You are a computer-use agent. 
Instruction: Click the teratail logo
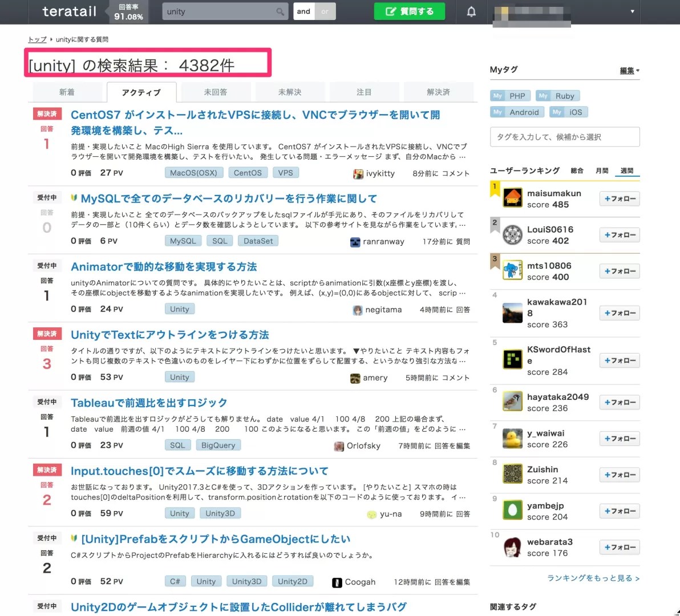(x=70, y=11)
